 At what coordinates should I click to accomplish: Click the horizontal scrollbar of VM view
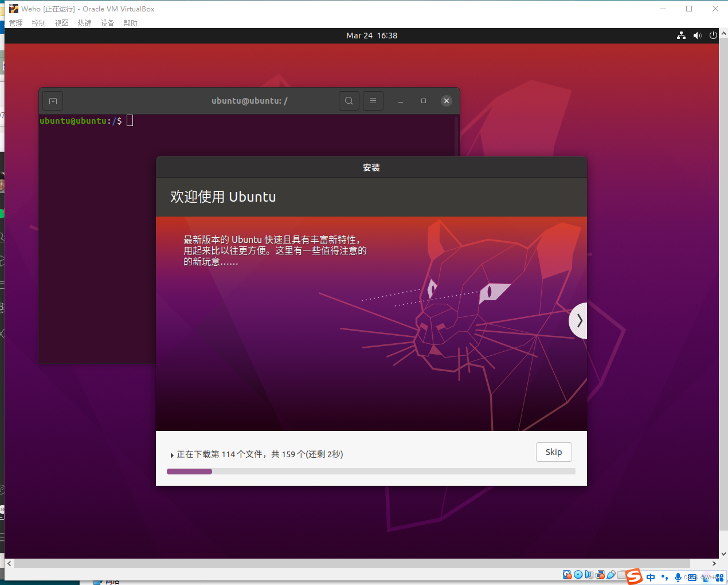pos(352,564)
